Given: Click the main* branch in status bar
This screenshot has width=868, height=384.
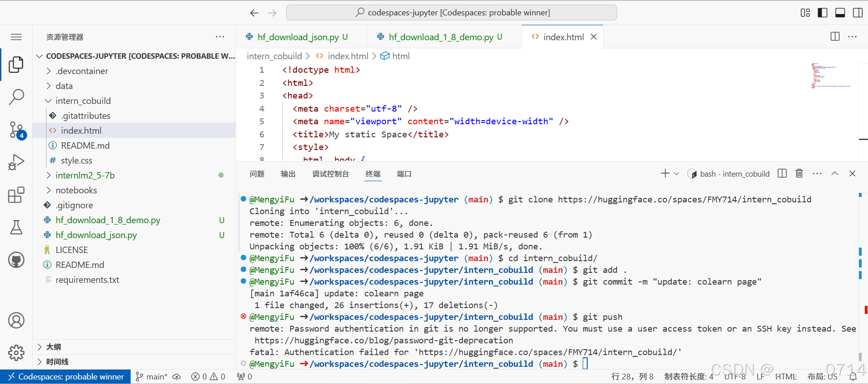Looking at the screenshot, I should pos(151,377).
